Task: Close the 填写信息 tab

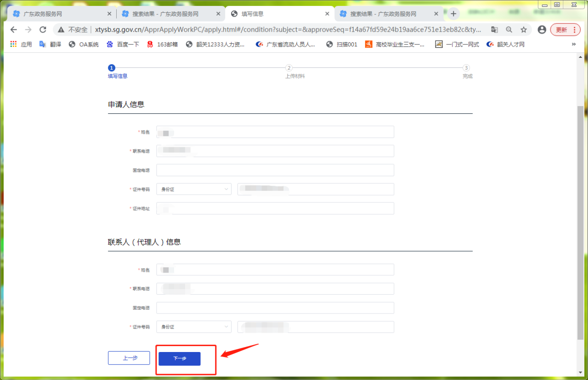Action: 327,14
